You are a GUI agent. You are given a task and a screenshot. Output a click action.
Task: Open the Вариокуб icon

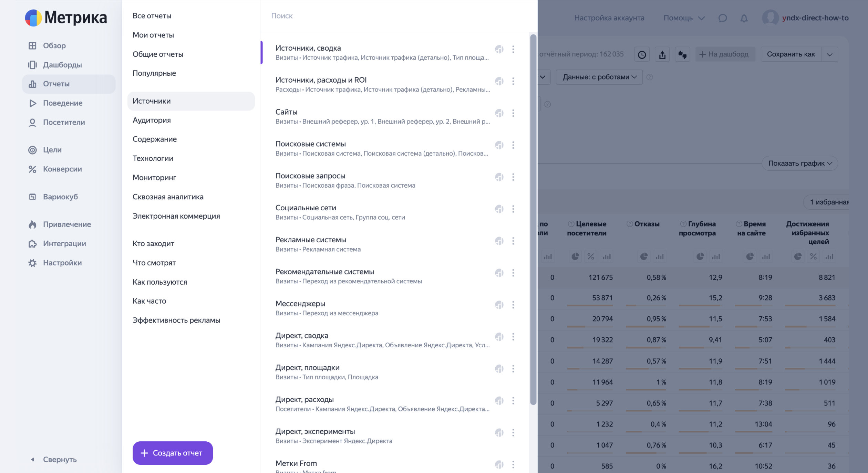pyautogui.click(x=32, y=197)
